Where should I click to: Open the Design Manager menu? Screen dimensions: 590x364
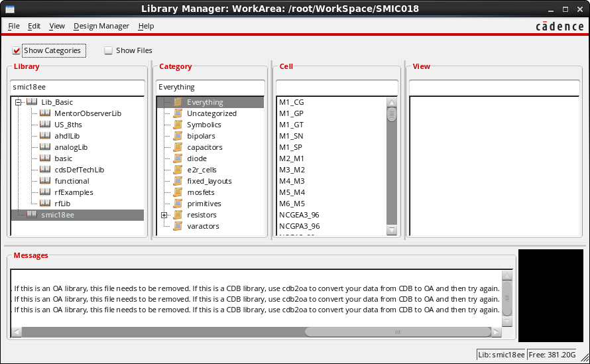[x=101, y=26]
